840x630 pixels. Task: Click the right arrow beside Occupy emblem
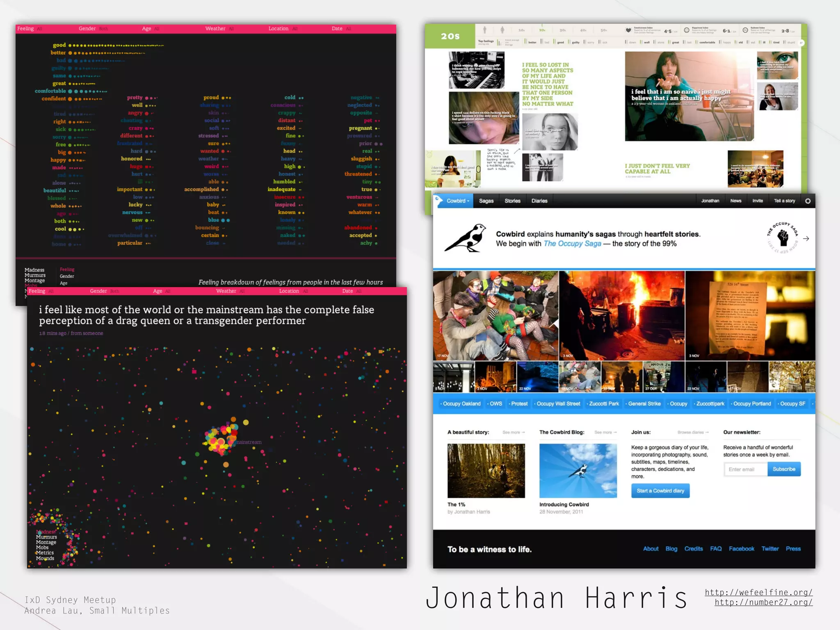tap(806, 239)
